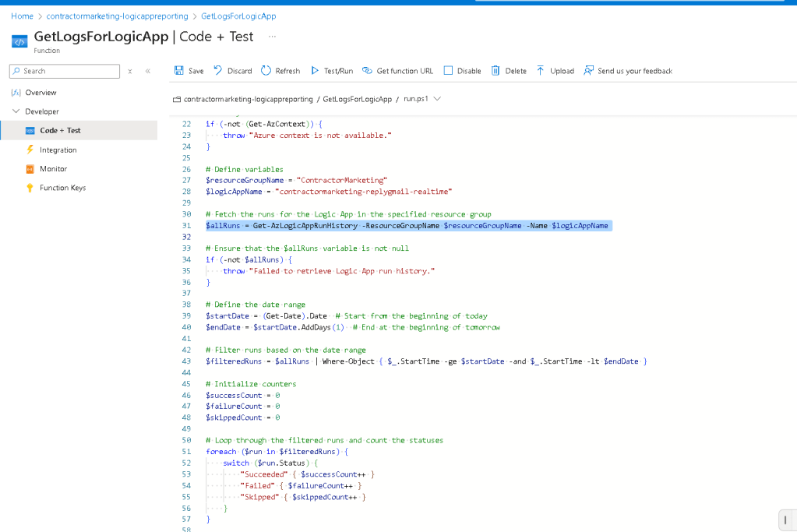The height and width of the screenshot is (532, 797).
Task: Click the Refresh circular arrow icon
Action: click(266, 71)
